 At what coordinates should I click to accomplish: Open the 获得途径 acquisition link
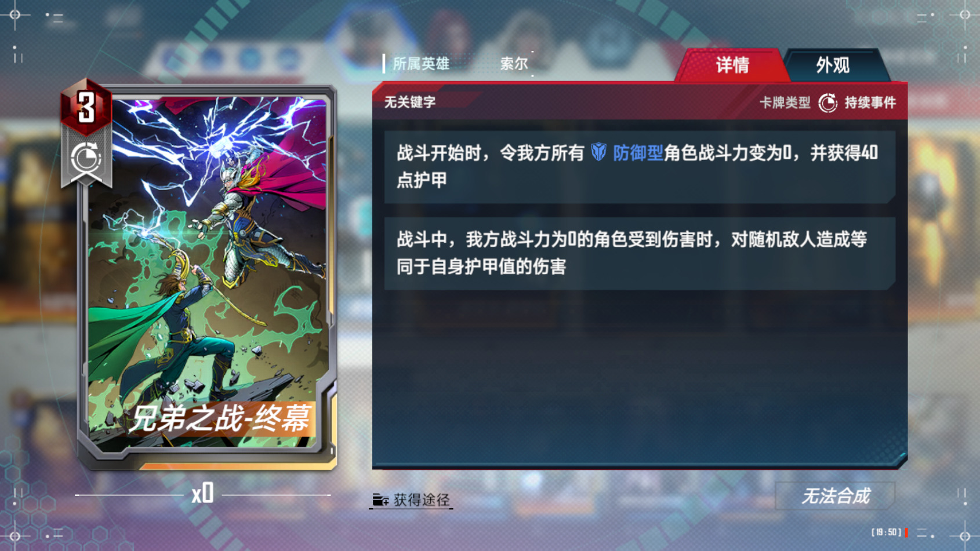tap(411, 499)
